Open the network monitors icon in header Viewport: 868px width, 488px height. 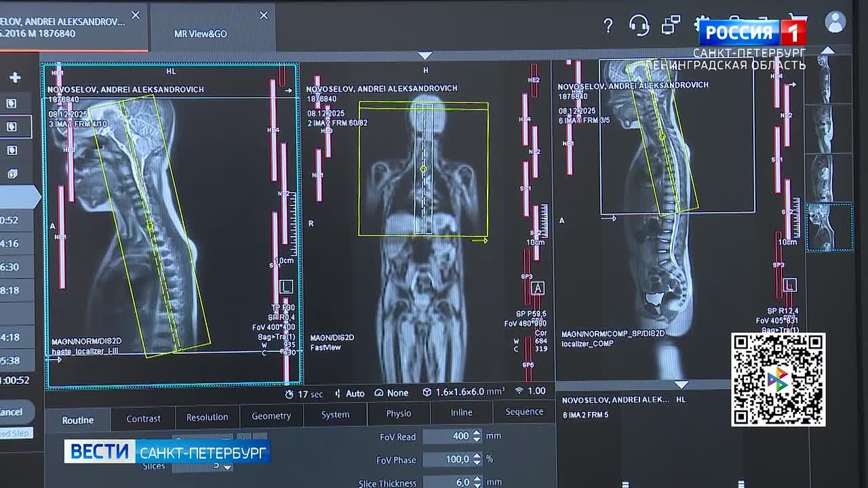pyautogui.click(x=671, y=25)
